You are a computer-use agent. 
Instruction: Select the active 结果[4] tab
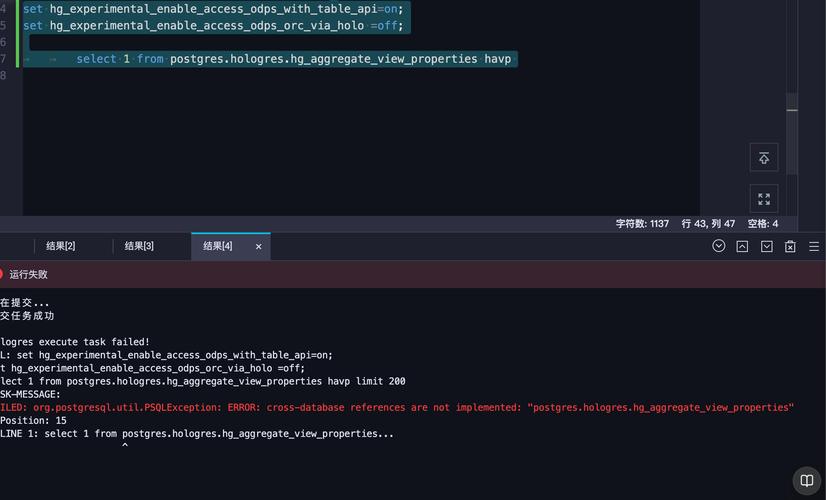(218, 246)
